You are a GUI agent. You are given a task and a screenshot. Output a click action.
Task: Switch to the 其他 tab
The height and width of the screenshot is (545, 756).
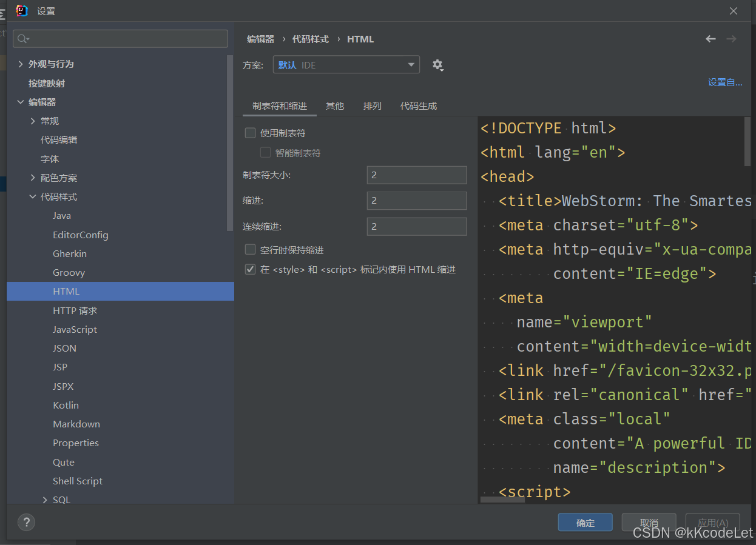tap(335, 105)
